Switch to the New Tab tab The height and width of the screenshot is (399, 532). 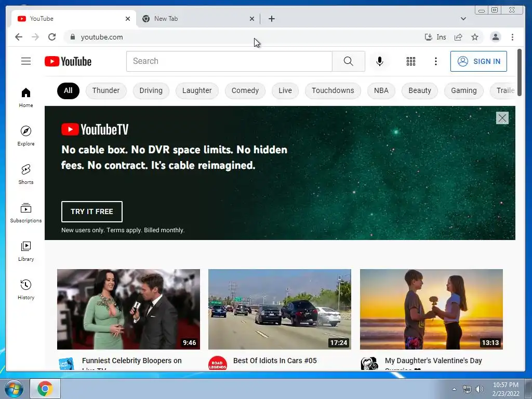(x=198, y=19)
